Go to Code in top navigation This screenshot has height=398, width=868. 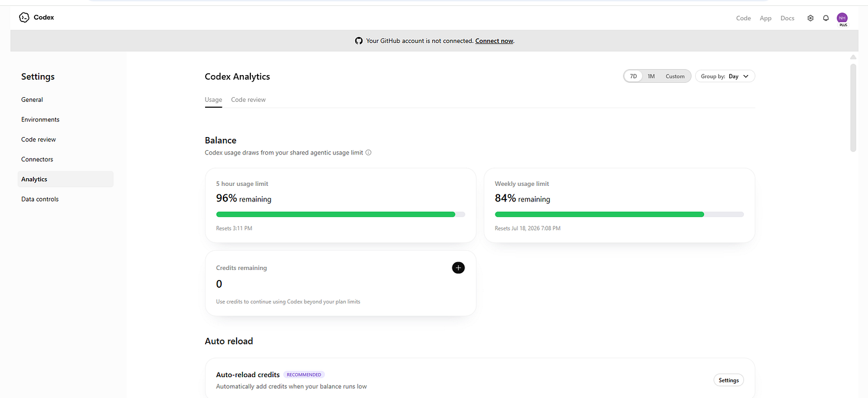[743, 18]
